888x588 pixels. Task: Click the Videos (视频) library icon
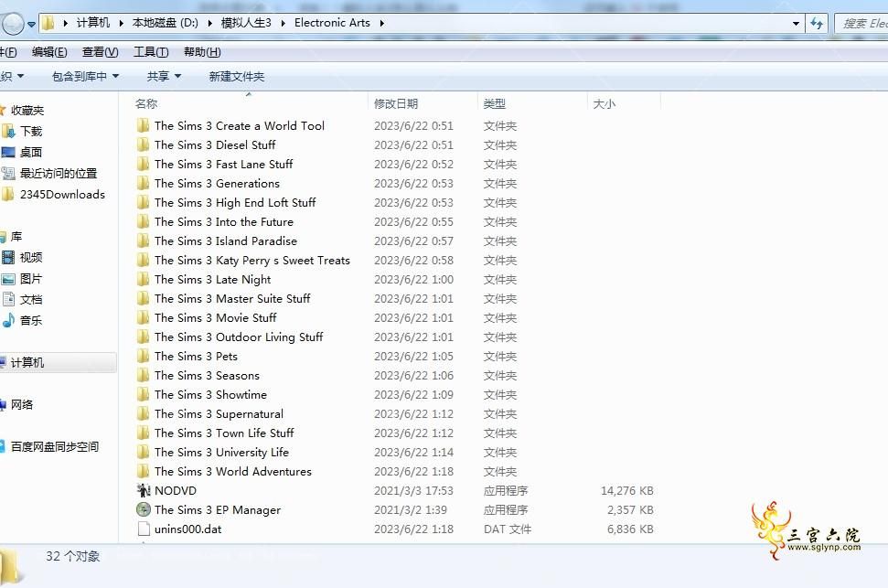[x=8, y=257]
